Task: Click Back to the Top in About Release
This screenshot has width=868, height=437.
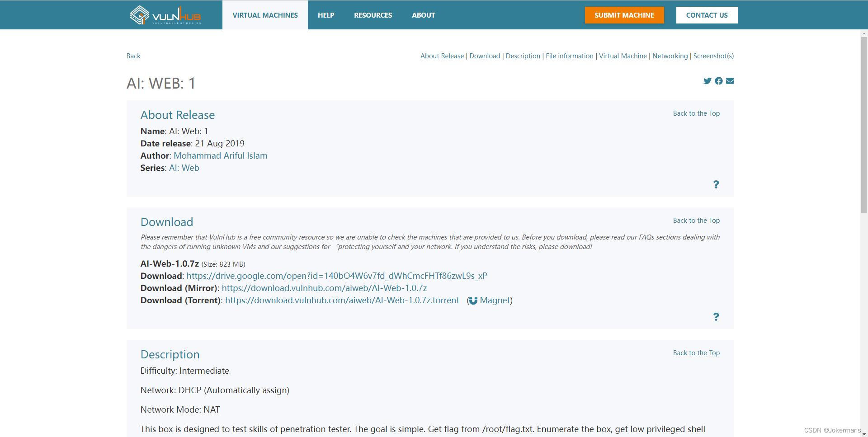Action: [696, 113]
